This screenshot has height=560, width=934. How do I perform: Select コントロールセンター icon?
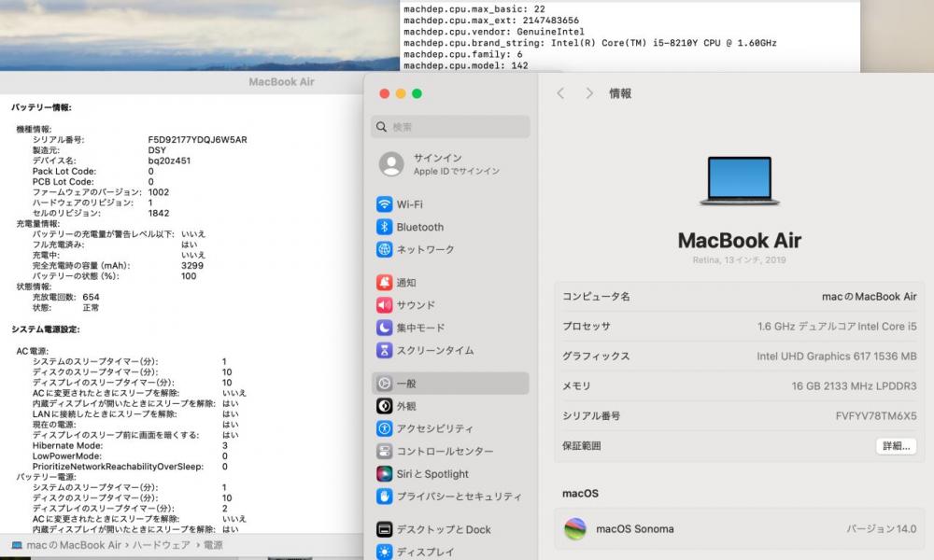point(384,451)
